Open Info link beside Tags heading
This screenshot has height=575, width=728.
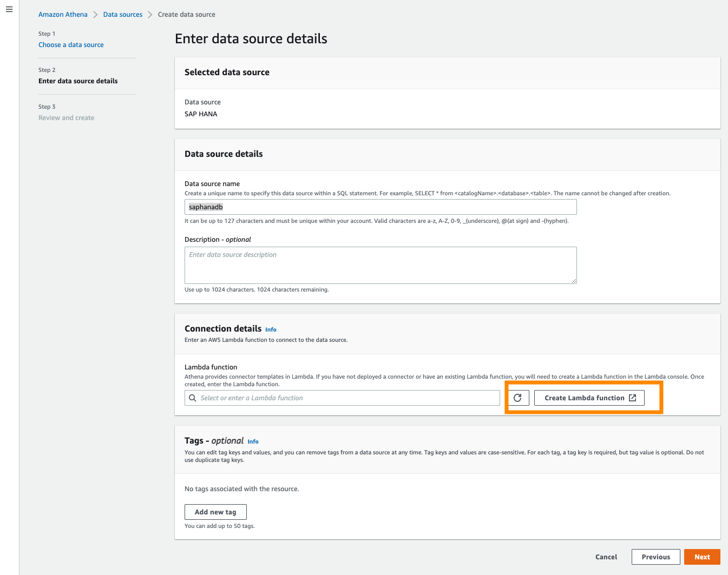[x=253, y=441]
